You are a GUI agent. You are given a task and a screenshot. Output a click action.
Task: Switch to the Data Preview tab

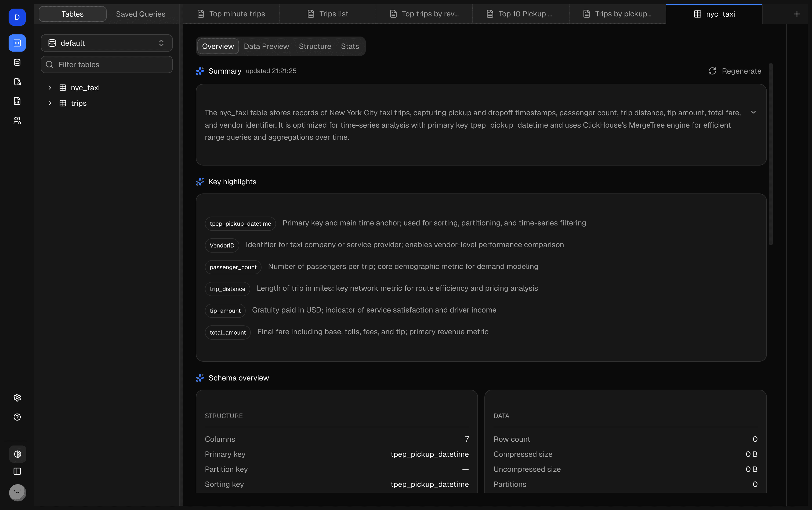click(266, 46)
